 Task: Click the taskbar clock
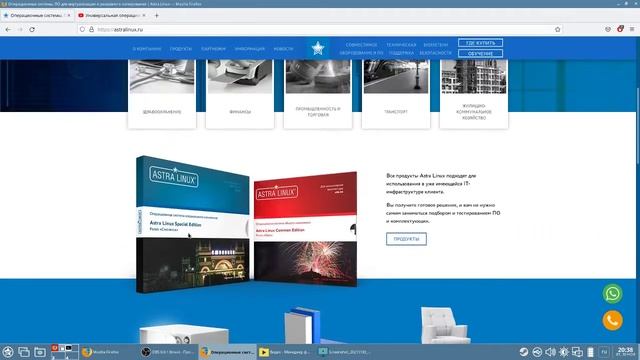625,352
